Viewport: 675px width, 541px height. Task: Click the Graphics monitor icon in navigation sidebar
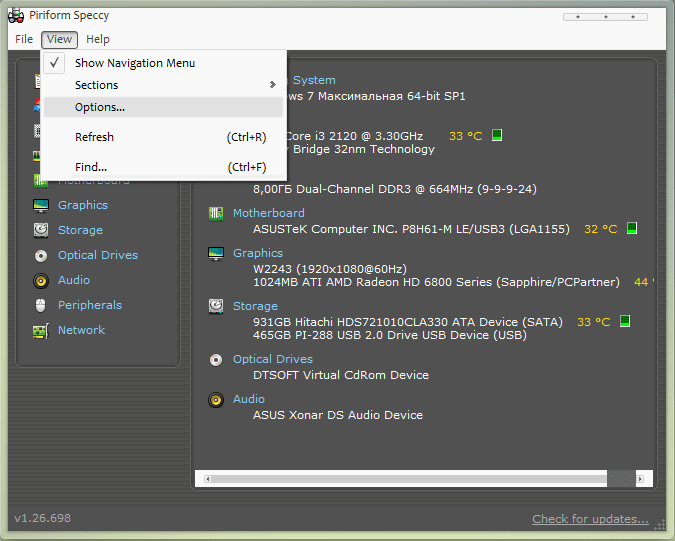click(41, 206)
